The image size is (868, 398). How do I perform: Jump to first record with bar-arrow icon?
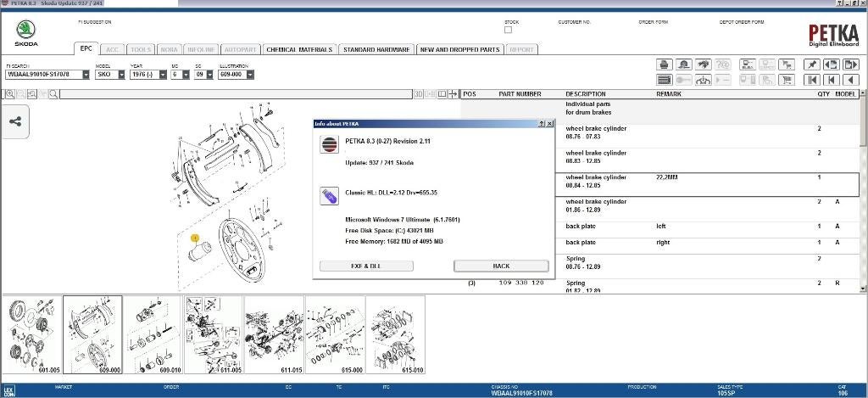click(812, 80)
